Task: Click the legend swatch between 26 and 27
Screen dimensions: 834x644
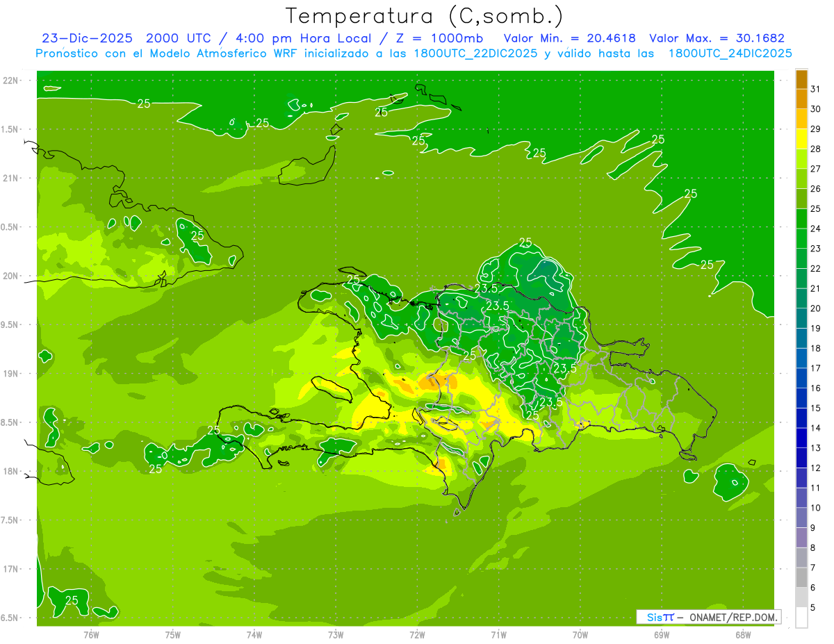Action: click(801, 179)
